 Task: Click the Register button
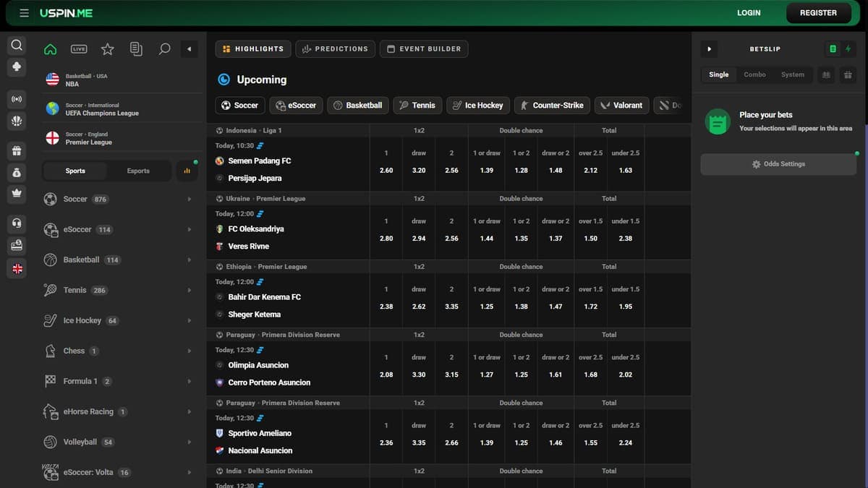coord(818,13)
